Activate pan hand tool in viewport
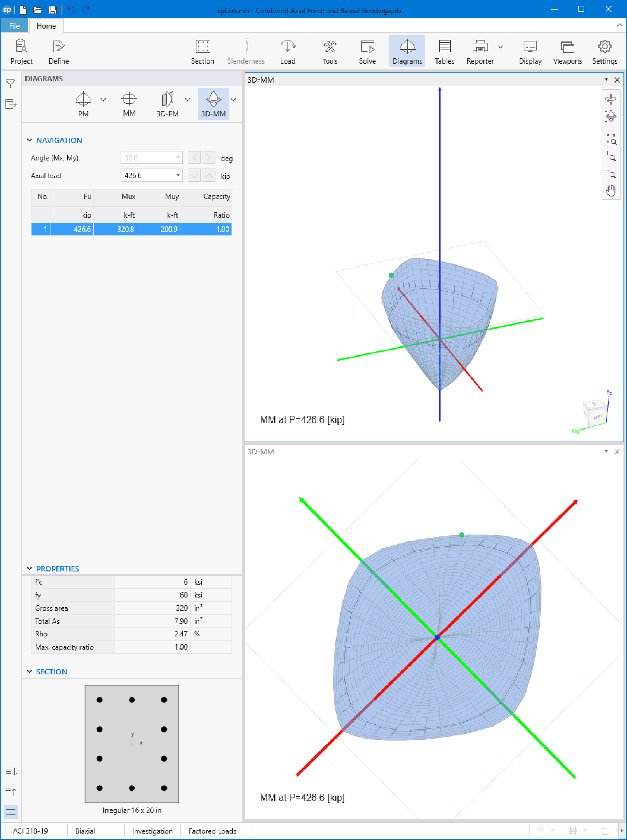The width and height of the screenshot is (627, 840). (610, 190)
